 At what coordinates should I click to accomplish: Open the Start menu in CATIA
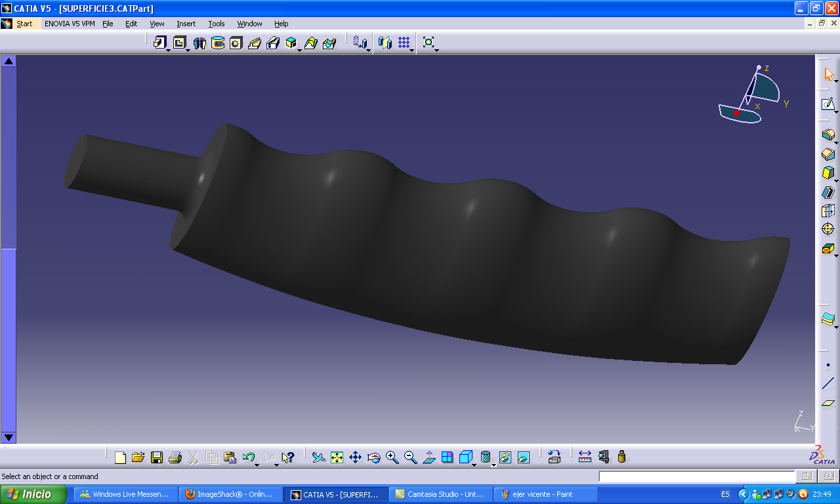pos(24,24)
